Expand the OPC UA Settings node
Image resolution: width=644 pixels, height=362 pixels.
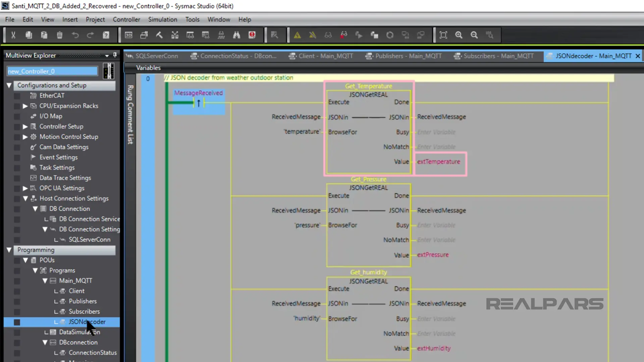(x=25, y=188)
